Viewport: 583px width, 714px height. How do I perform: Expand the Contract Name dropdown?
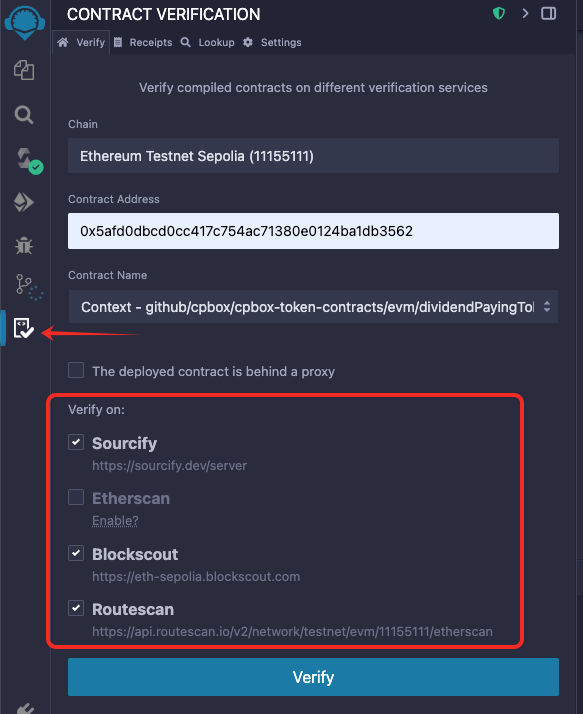(313, 306)
